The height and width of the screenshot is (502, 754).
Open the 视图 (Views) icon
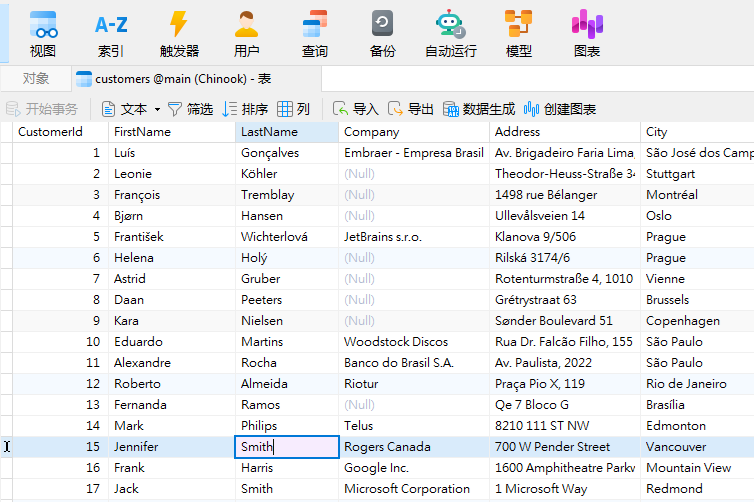tap(43, 34)
